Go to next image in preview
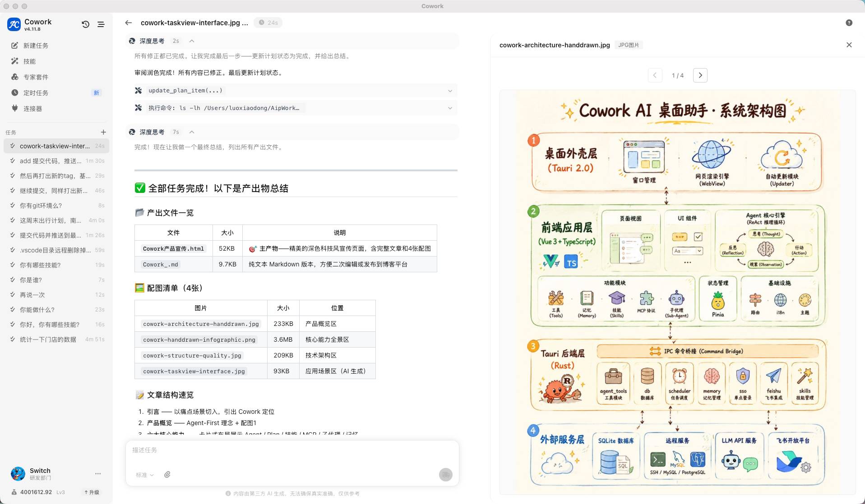The width and height of the screenshot is (865, 504). (x=700, y=75)
